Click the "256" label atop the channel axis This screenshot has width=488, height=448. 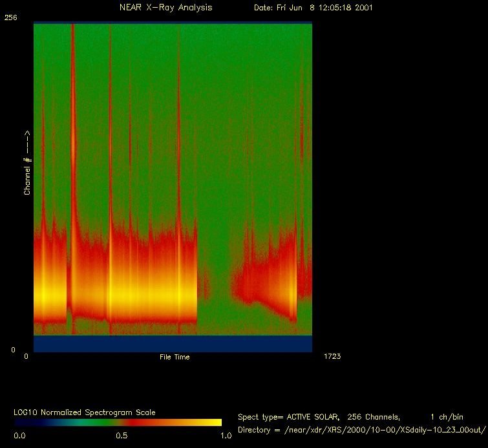coord(11,18)
